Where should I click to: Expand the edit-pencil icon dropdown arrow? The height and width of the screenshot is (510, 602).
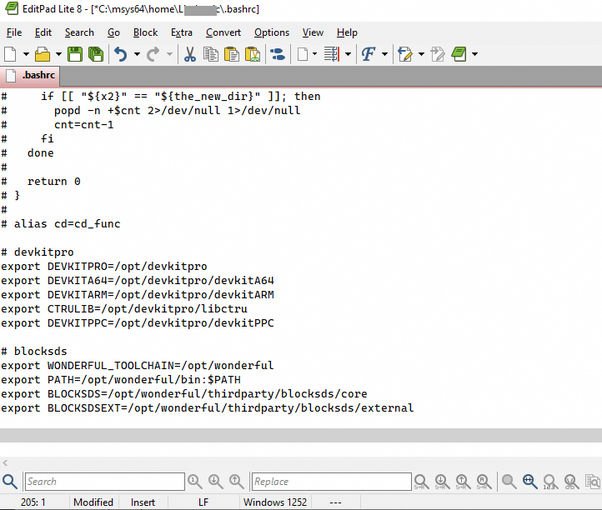point(421,54)
